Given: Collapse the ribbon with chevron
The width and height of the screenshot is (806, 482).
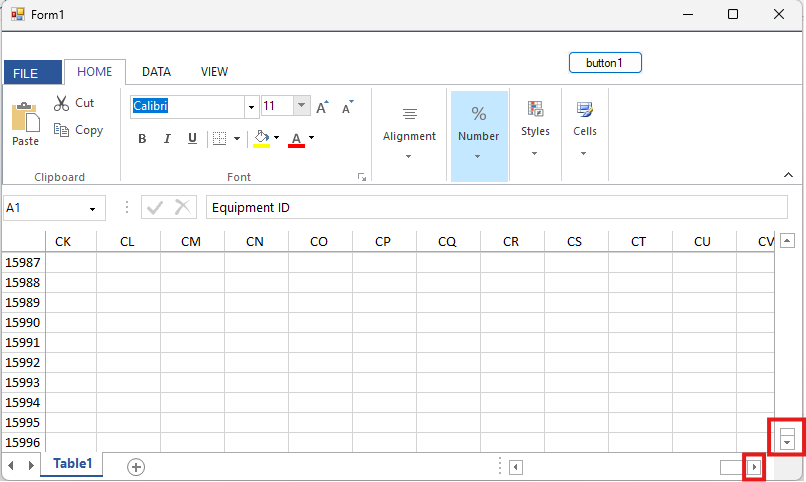Looking at the screenshot, I should coord(788,175).
